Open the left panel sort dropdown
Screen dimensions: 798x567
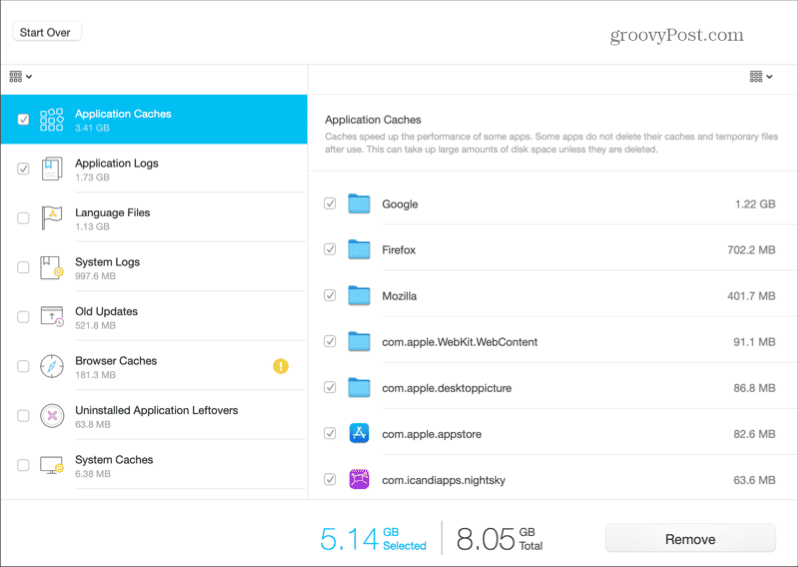(x=21, y=77)
